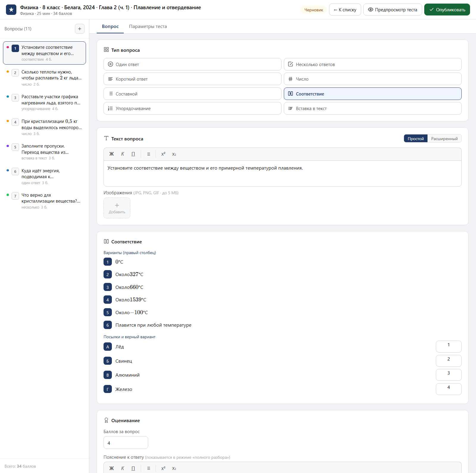Click option 4 text 'Около 1539°C'
The width and height of the screenshot is (476, 473).
[131, 300]
